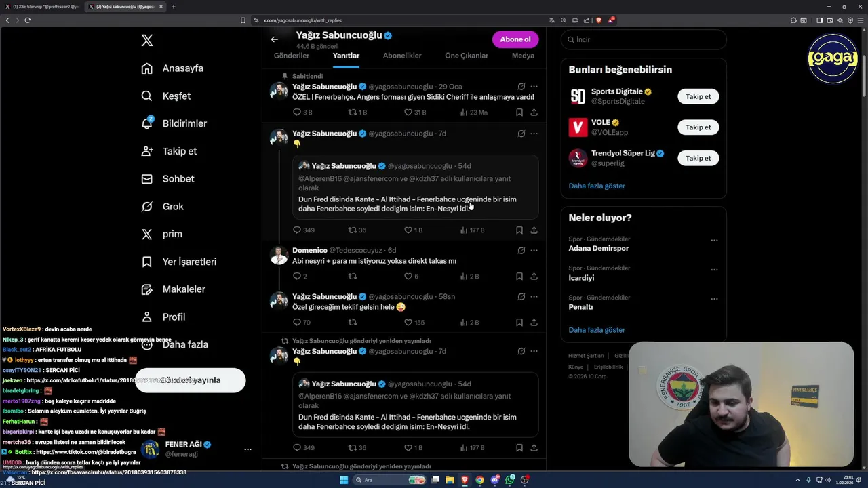Viewport: 868px width, 488px height.
Task: Open more menu on Domenico's reply
Action: coord(534,251)
